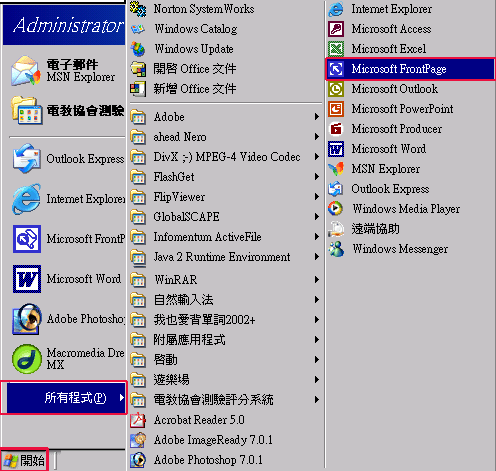Expand DivX MPEG-4 Video Codec arrow
Image resolution: width=496 pixels, height=471 pixels.
[317, 157]
